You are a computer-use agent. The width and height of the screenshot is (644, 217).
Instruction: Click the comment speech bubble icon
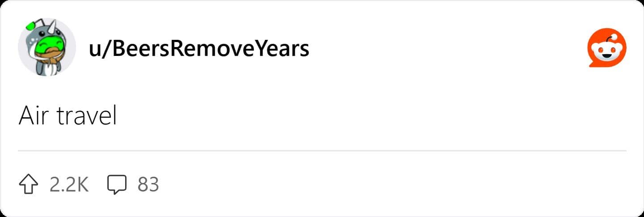(x=117, y=185)
